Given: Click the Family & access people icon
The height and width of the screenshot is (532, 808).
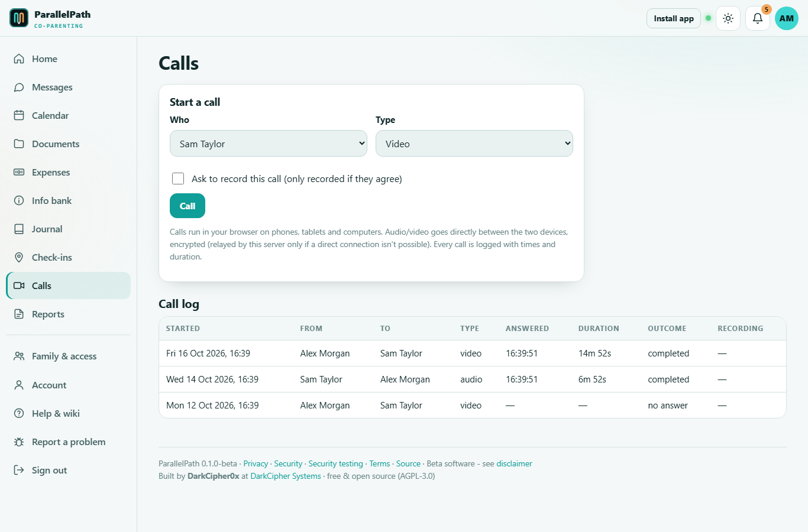Looking at the screenshot, I should [19, 356].
